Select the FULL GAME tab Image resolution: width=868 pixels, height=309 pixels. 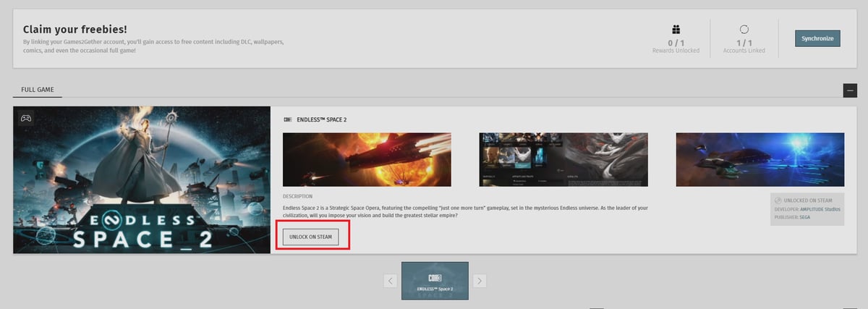coord(38,90)
